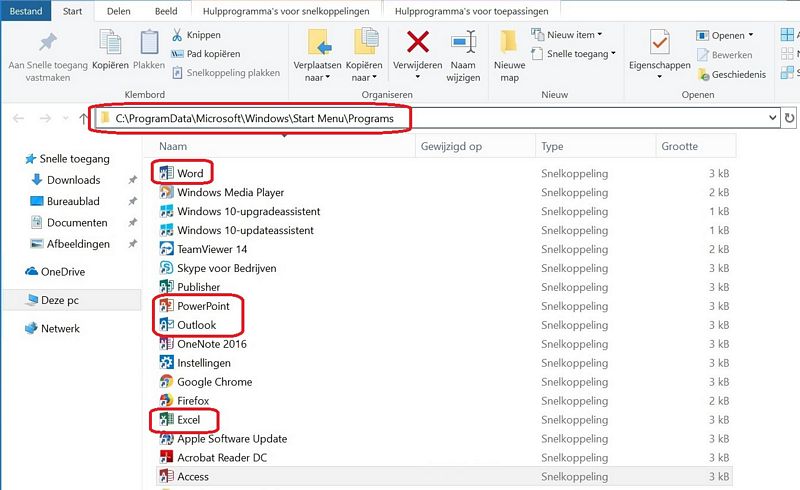Image resolution: width=800 pixels, height=490 pixels.
Task: Go up one folder level arrow
Action: point(84,118)
